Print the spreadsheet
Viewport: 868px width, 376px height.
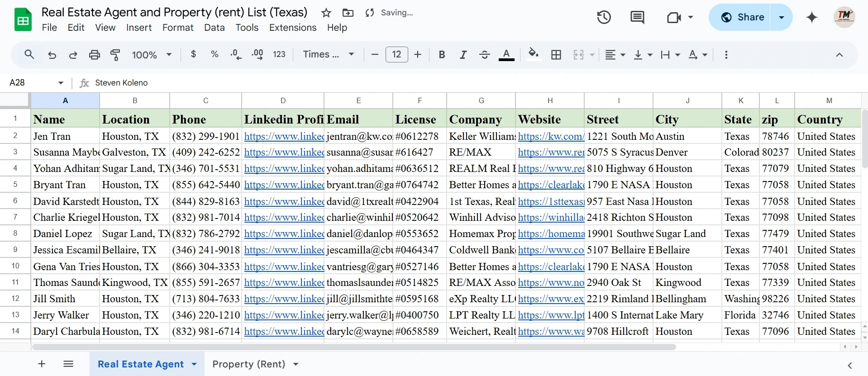click(94, 55)
